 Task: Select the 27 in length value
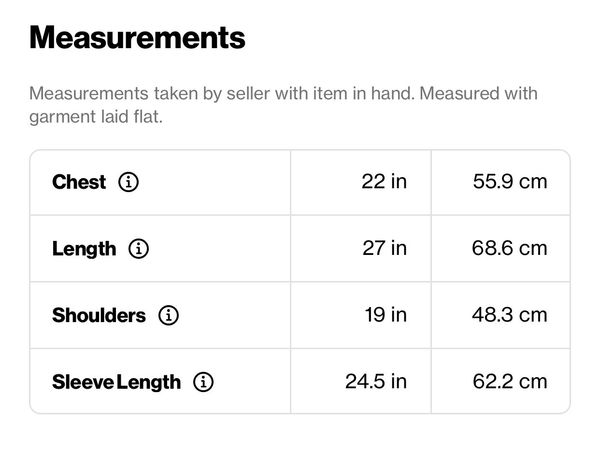pos(384,249)
